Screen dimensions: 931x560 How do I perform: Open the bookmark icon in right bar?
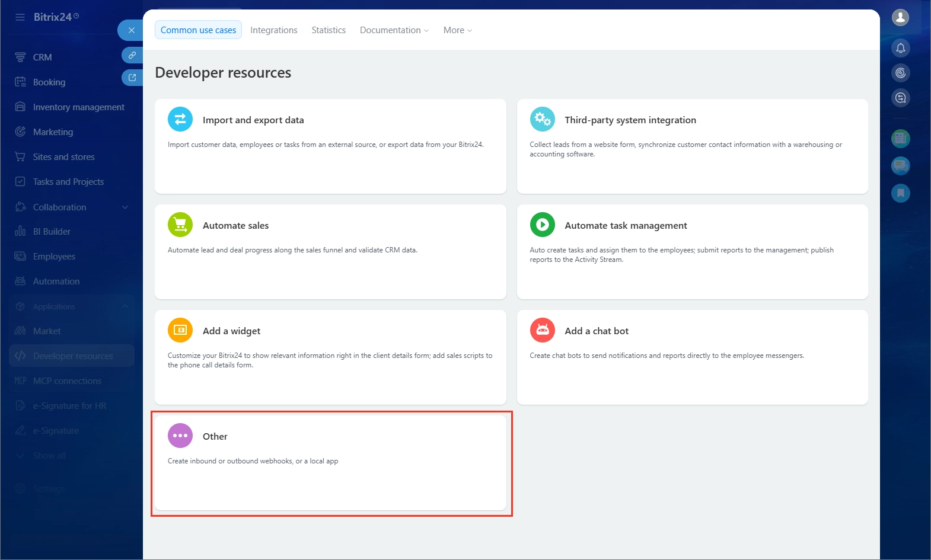(900, 193)
